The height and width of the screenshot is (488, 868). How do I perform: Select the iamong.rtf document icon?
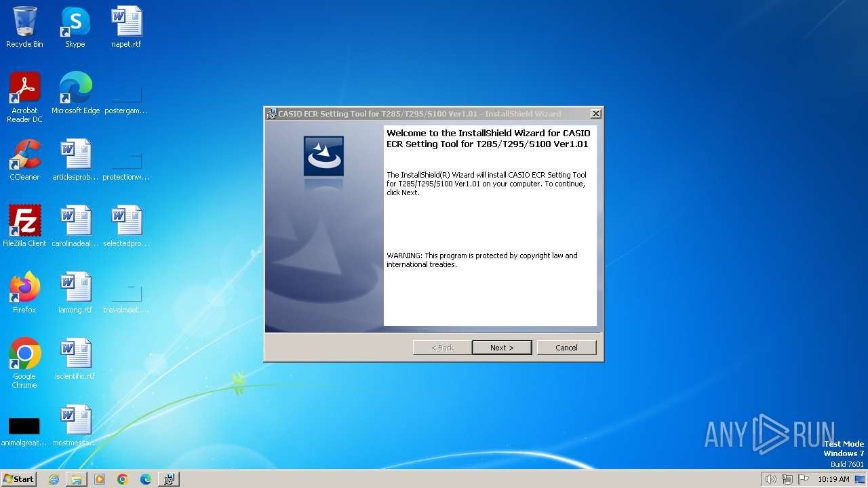75,293
